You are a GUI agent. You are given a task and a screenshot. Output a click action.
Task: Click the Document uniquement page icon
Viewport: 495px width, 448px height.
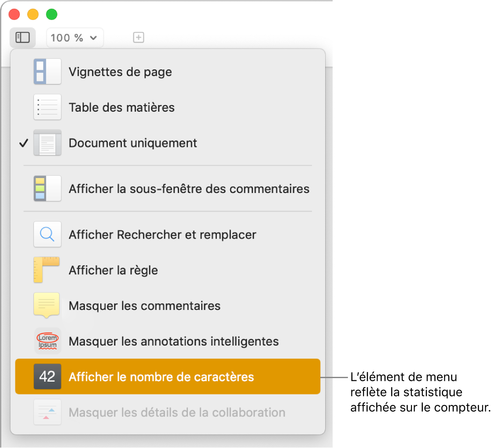48,142
